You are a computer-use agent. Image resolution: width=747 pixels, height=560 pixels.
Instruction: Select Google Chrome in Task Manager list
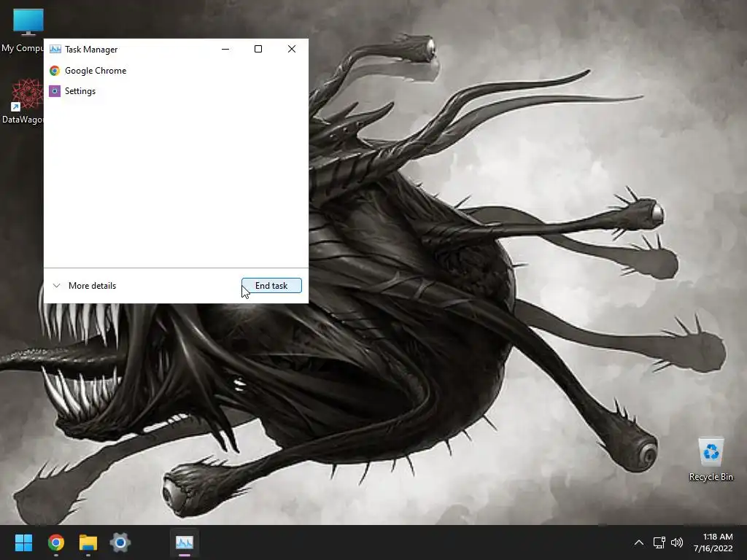coord(176,71)
